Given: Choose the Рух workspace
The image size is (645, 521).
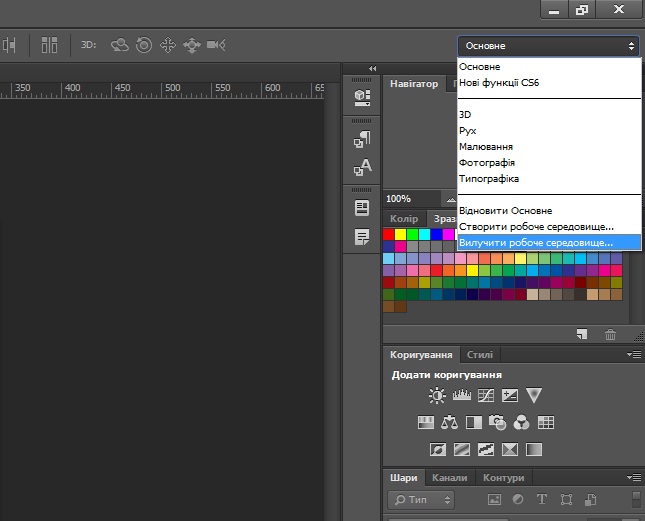Looking at the screenshot, I should pyautogui.click(x=549, y=131).
